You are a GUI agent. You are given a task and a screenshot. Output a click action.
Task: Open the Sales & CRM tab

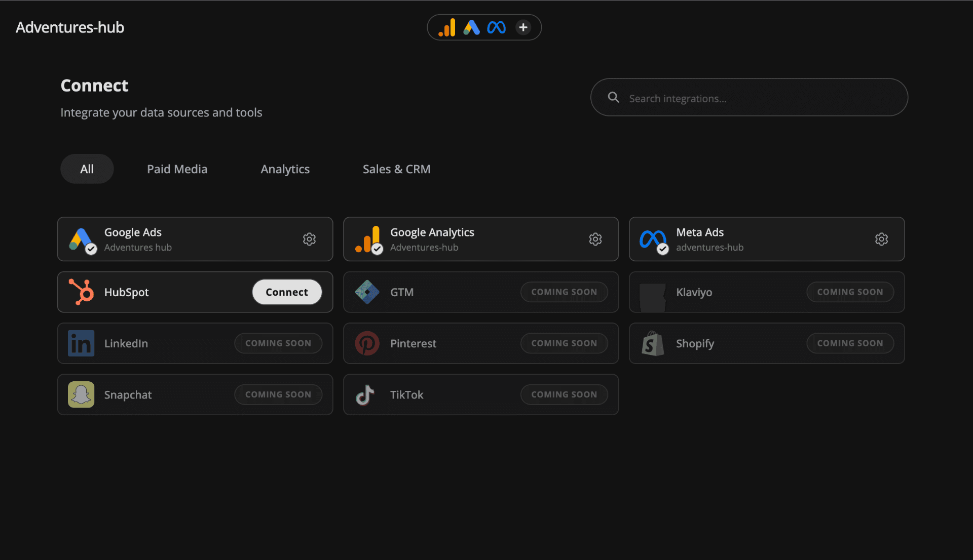pos(396,169)
